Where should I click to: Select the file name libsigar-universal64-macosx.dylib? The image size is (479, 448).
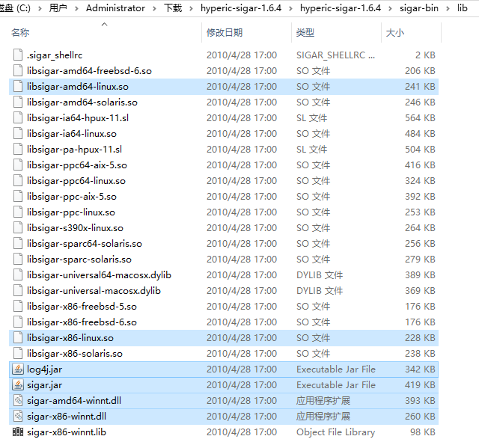pos(99,275)
